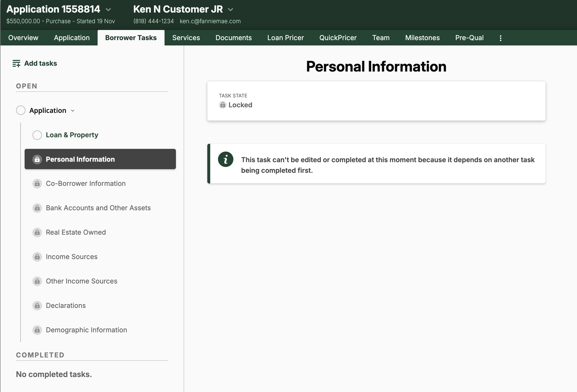Collapse the Application task group chevron
577x392 pixels.
(73, 111)
